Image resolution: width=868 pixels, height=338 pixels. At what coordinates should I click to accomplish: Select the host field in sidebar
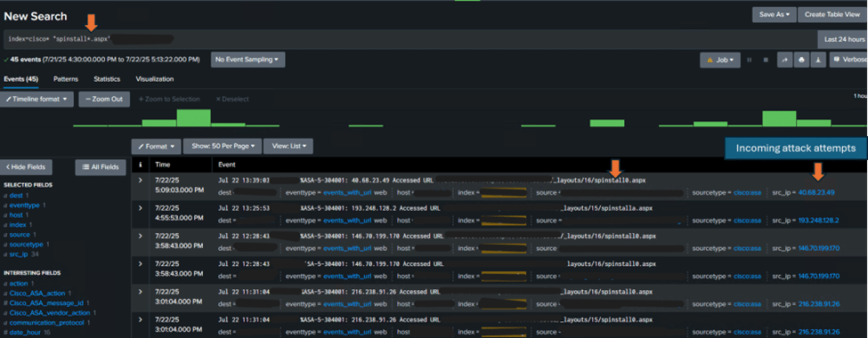pos(16,214)
